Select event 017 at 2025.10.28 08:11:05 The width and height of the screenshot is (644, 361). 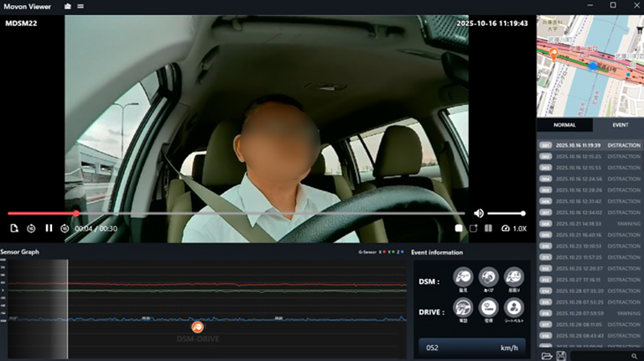(x=590, y=324)
